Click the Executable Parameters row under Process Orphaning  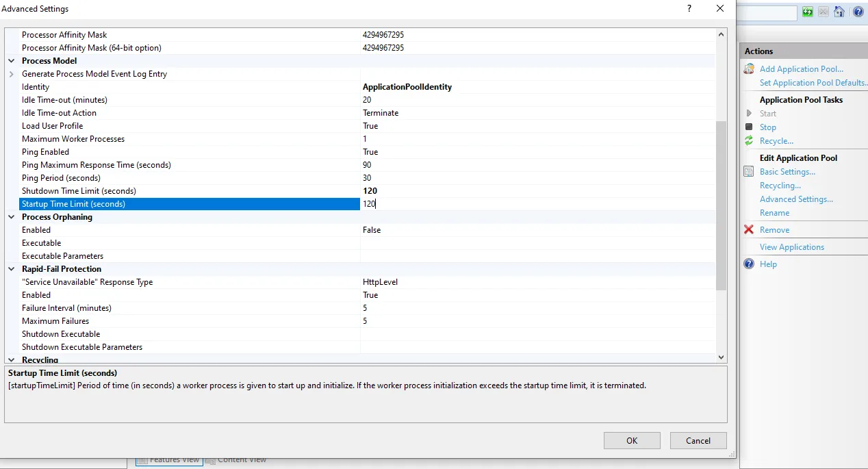(366, 256)
